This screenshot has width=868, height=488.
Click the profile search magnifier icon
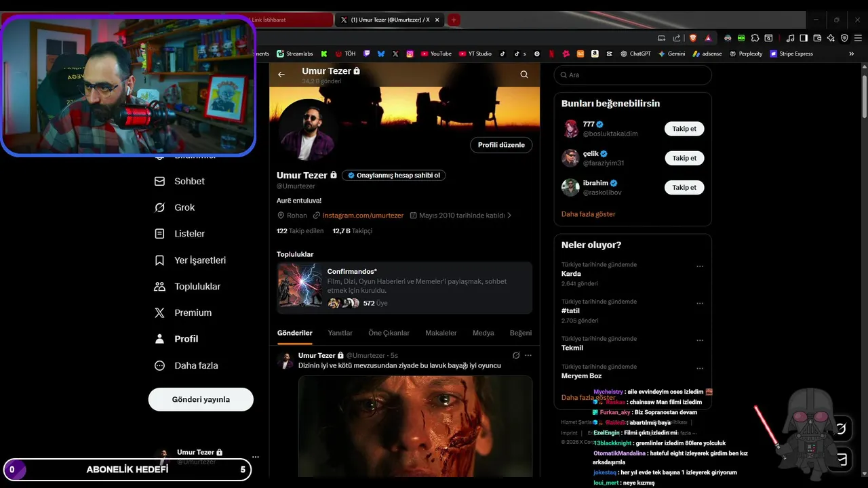(x=524, y=75)
